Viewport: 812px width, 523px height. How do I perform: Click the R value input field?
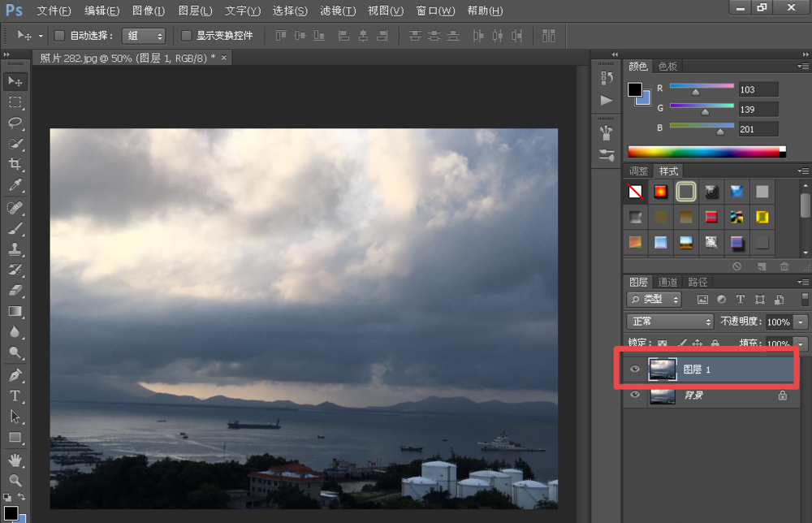tap(758, 89)
